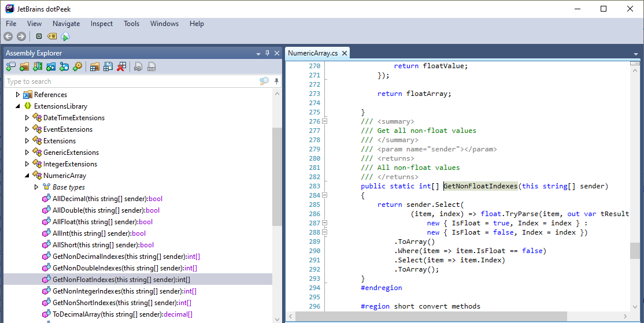Open the document tabs list dropdown
The image size is (644, 323).
pyautogui.click(x=636, y=54)
